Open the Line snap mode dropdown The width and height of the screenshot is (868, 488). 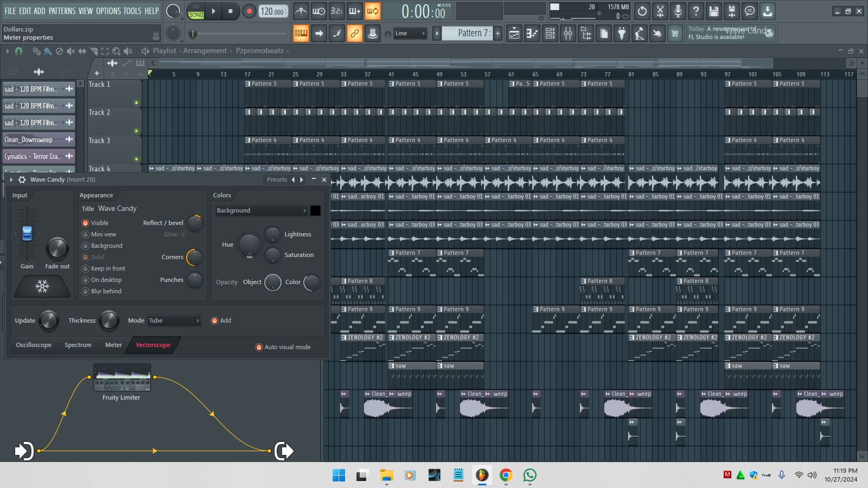[x=410, y=34]
